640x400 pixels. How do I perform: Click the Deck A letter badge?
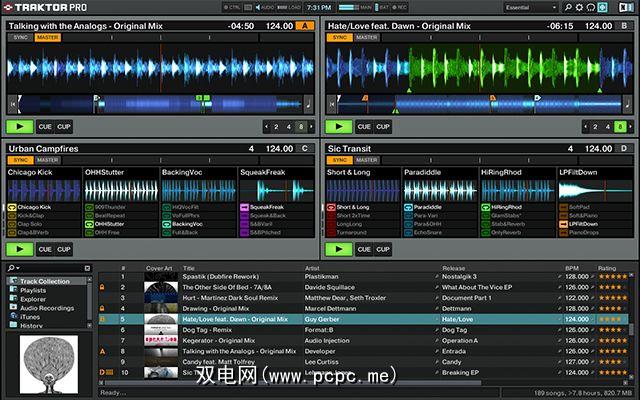click(x=305, y=26)
